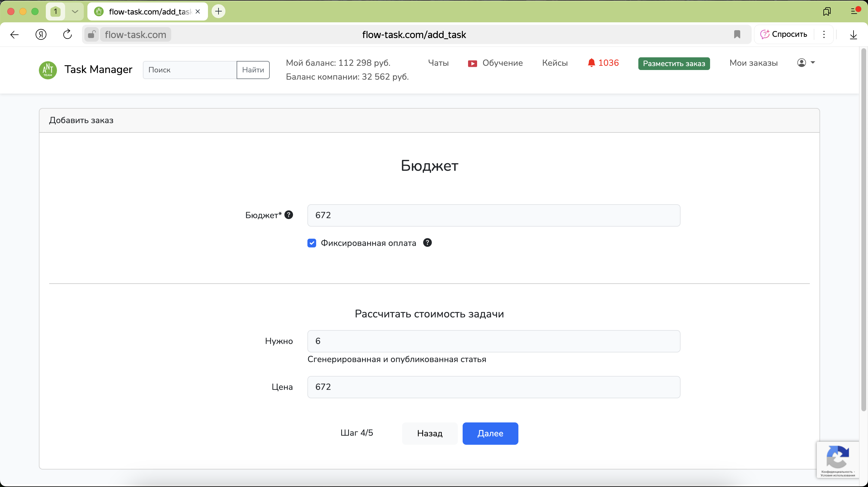Image resolution: width=868 pixels, height=487 pixels.
Task: Uncheck the Фиксированная оплата checkbox
Action: pyautogui.click(x=312, y=243)
